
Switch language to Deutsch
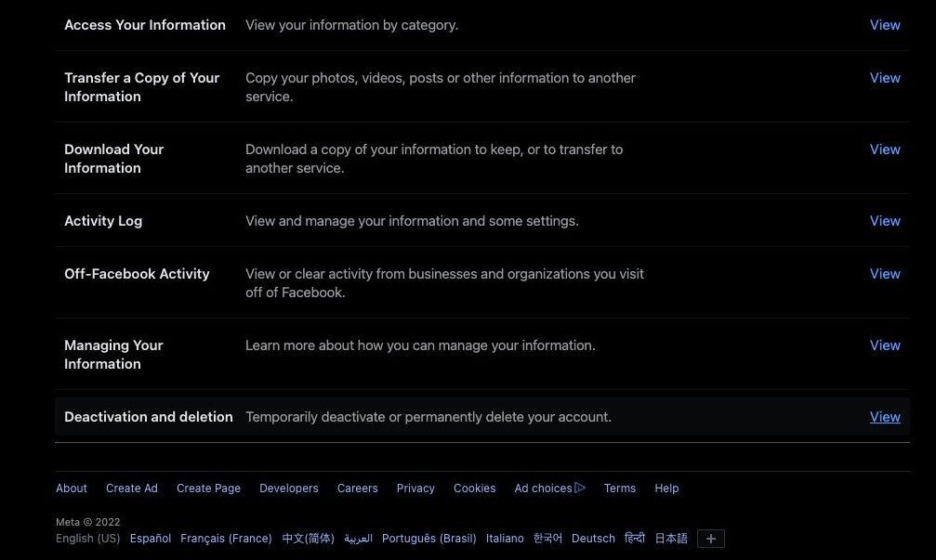(x=593, y=539)
